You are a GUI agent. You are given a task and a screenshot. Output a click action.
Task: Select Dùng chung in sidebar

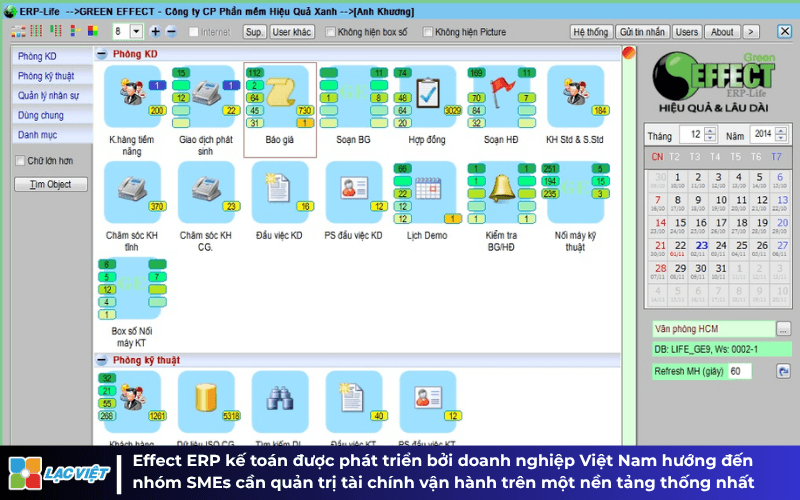tap(52, 115)
